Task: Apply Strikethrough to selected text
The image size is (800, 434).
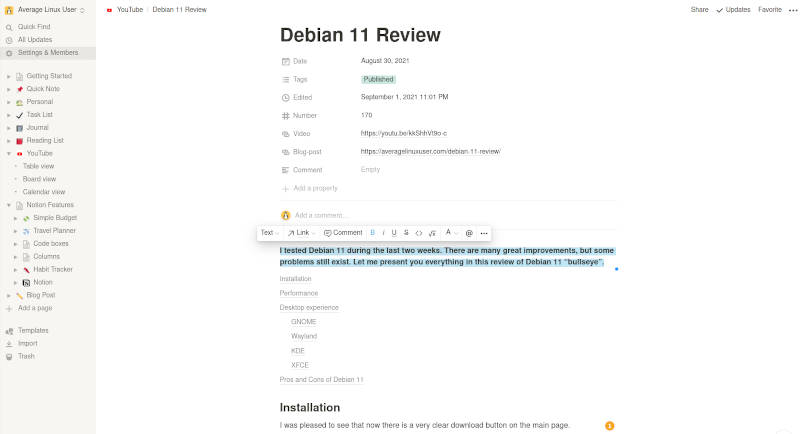Action: click(x=406, y=233)
